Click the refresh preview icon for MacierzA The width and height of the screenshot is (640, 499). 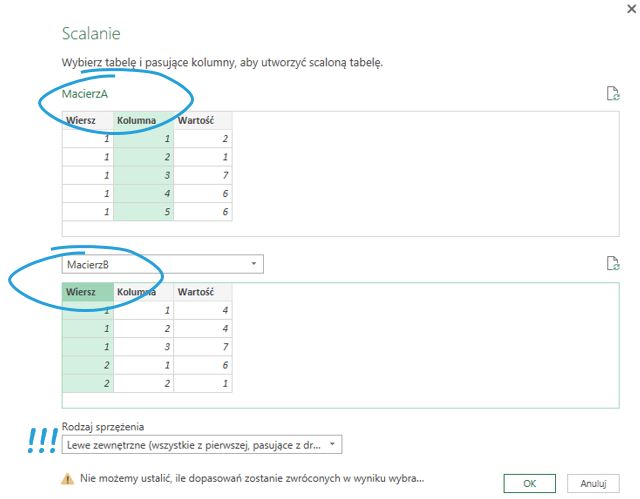pos(613,94)
